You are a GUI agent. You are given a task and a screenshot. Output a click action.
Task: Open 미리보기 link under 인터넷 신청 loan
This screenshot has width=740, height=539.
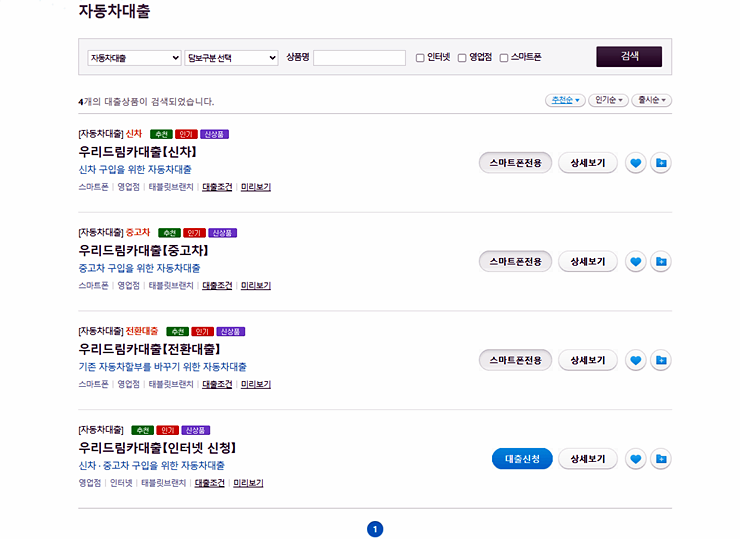(248, 483)
